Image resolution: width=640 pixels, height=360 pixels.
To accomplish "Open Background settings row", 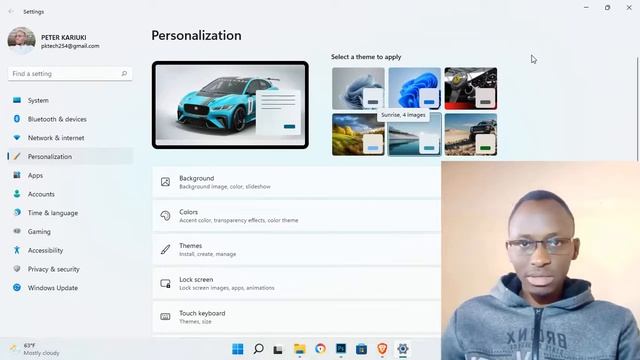I will coord(297,182).
